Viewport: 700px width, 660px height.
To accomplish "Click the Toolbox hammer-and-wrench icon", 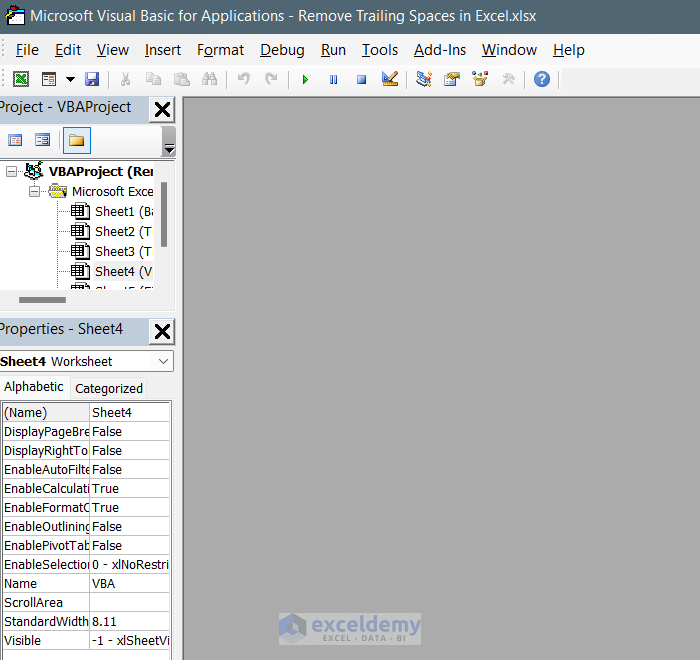I will tap(508, 79).
